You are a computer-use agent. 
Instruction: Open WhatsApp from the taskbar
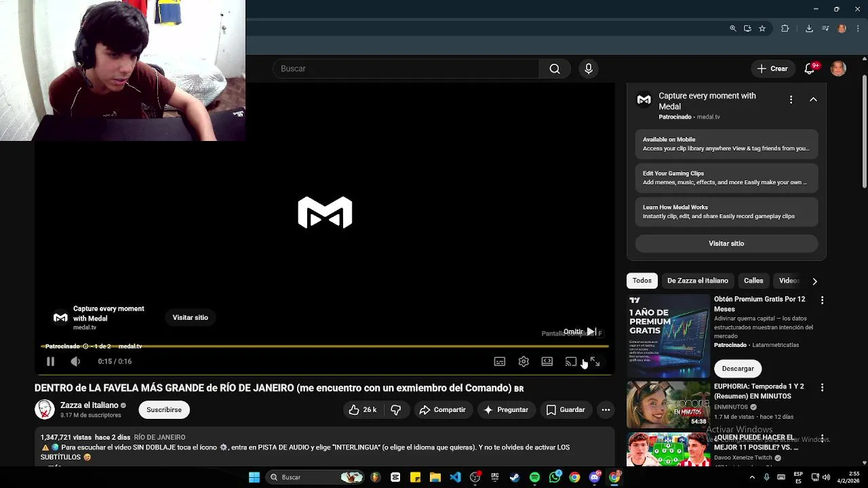tap(555, 477)
